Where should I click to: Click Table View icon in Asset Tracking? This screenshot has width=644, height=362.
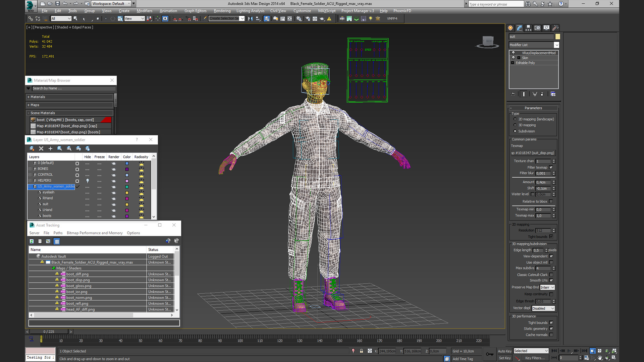tap(57, 241)
